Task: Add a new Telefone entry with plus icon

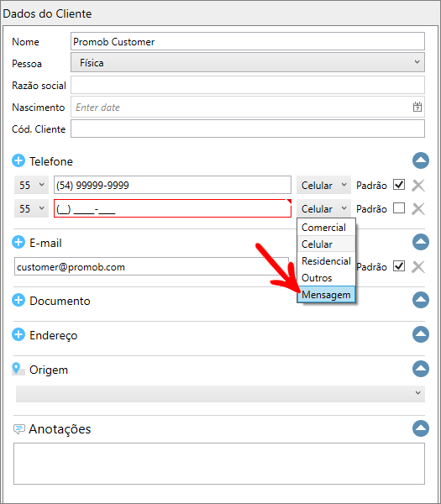Action: click(x=18, y=160)
